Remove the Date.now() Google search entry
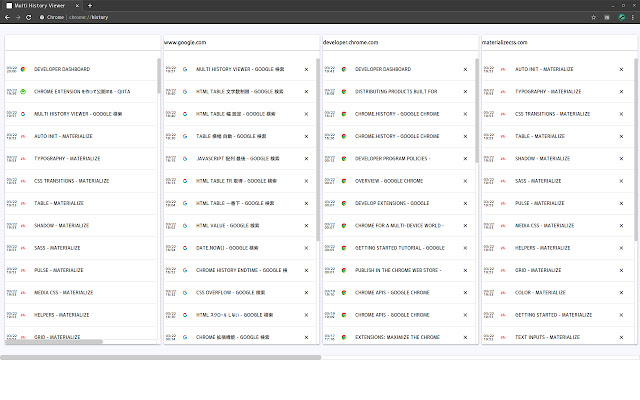The height and width of the screenshot is (400, 640). click(x=306, y=248)
